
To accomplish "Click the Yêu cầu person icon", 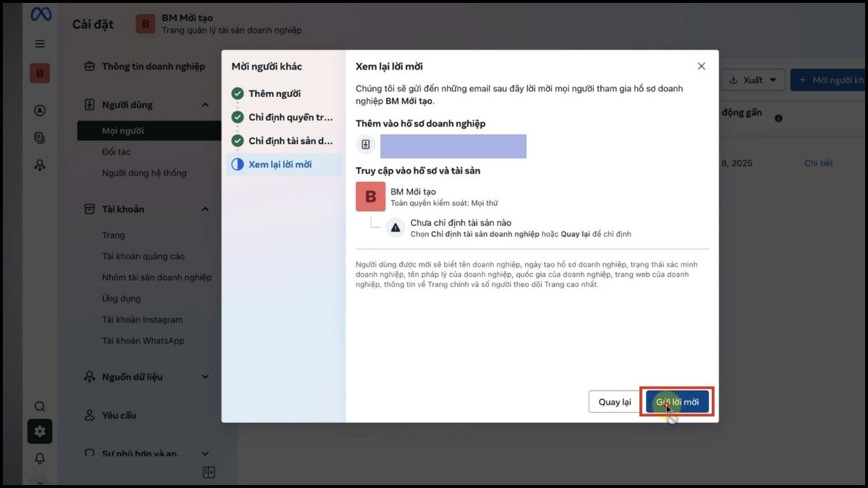I will point(90,415).
